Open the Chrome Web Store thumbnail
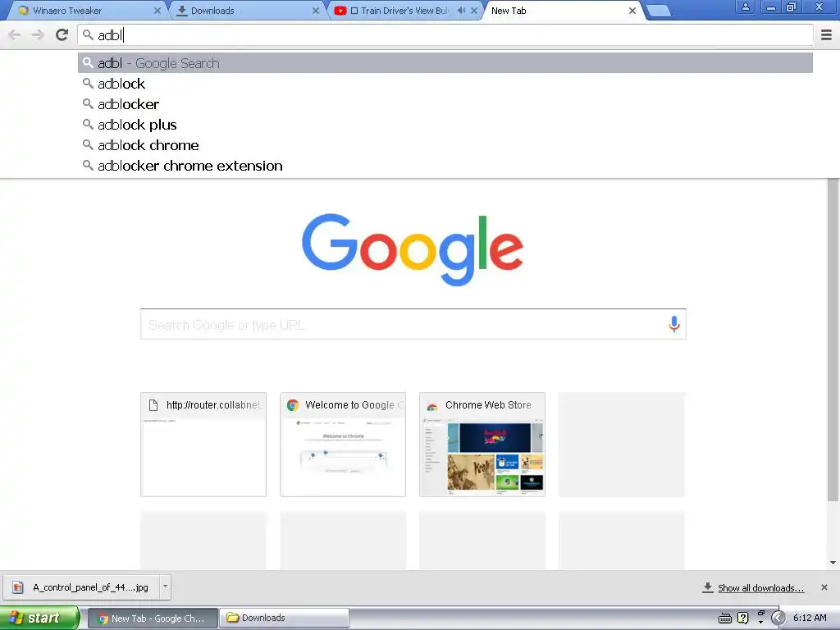 (482, 445)
